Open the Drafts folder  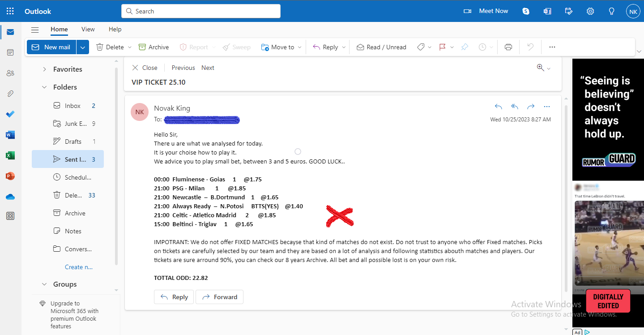pos(68,142)
